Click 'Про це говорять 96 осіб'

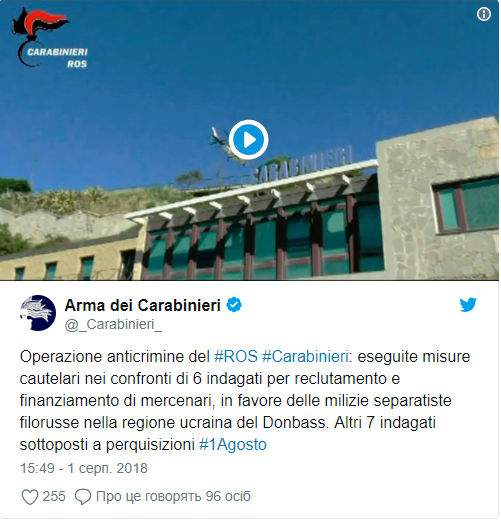pyautogui.click(x=173, y=496)
